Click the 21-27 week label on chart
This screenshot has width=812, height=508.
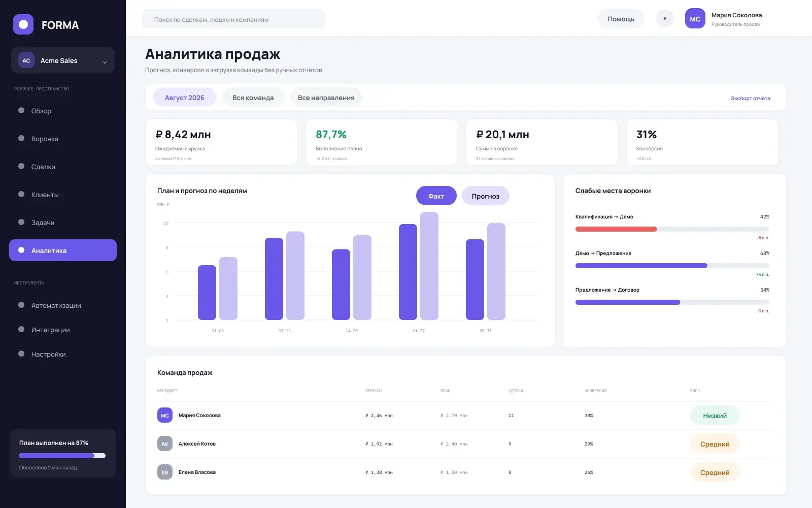click(419, 331)
